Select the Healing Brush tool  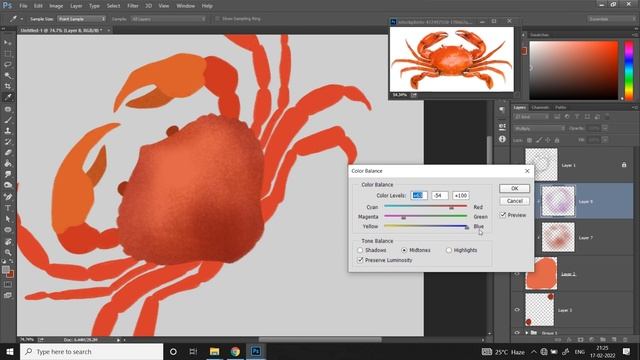pos(8,109)
